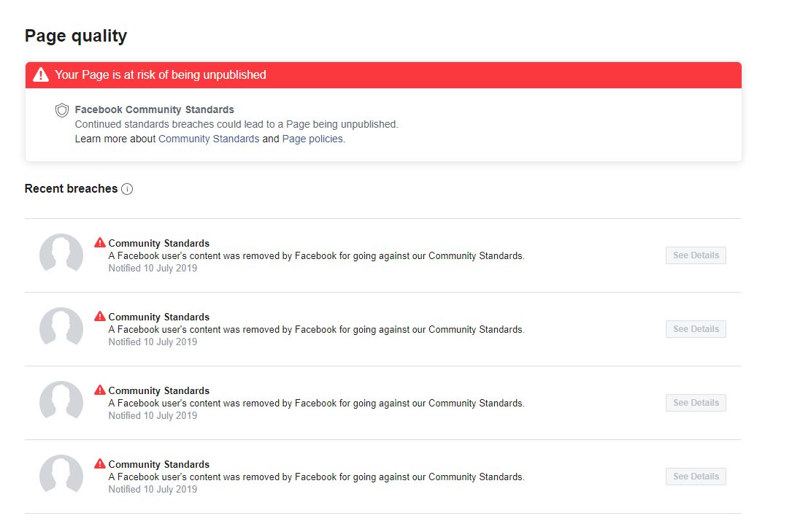Select the first breach's profile avatar
792x532 pixels.
(61, 255)
